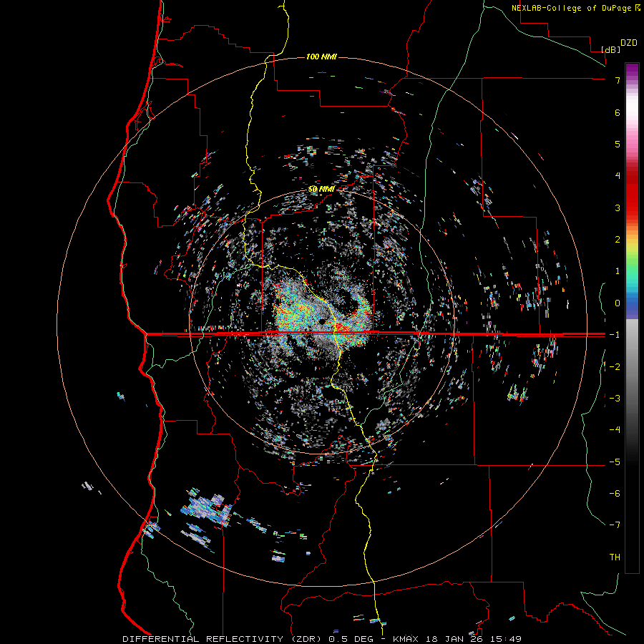Click the NEXLAB-College of DuPage credit text
Viewport: 644px width, 644px height.
point(571,8)
